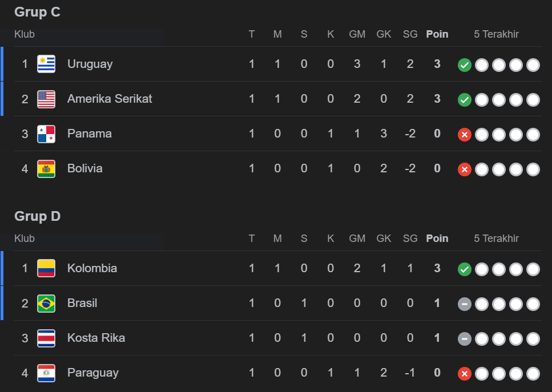Click the Kosta Rika flag icon

(x=46, y=338)
